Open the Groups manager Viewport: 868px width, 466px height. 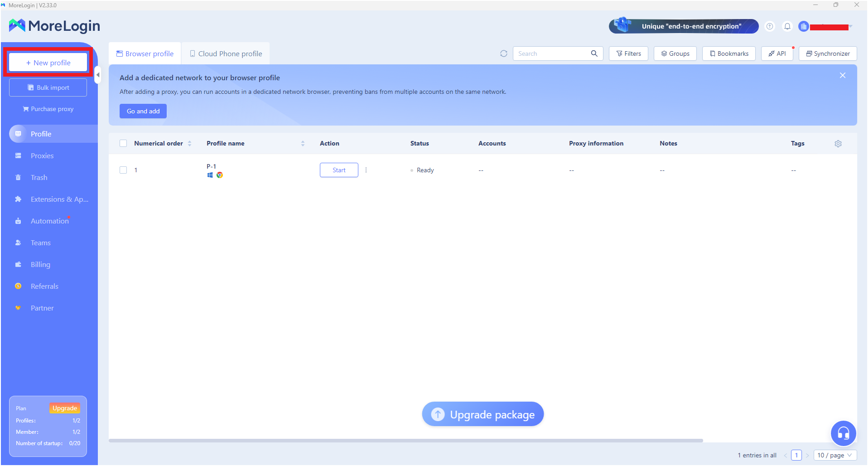675,53
